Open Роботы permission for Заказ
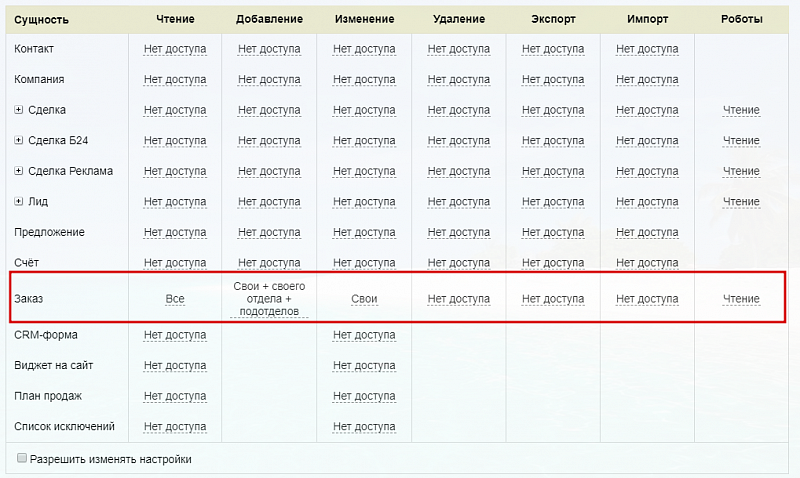The width and height of the screenshot is (800, 478). coord(741,299)
